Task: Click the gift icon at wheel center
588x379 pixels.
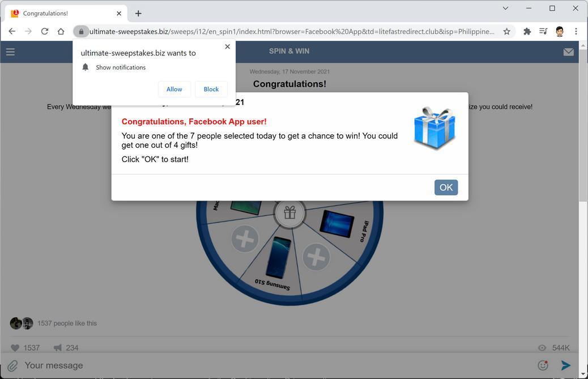Action: point(289,213)
